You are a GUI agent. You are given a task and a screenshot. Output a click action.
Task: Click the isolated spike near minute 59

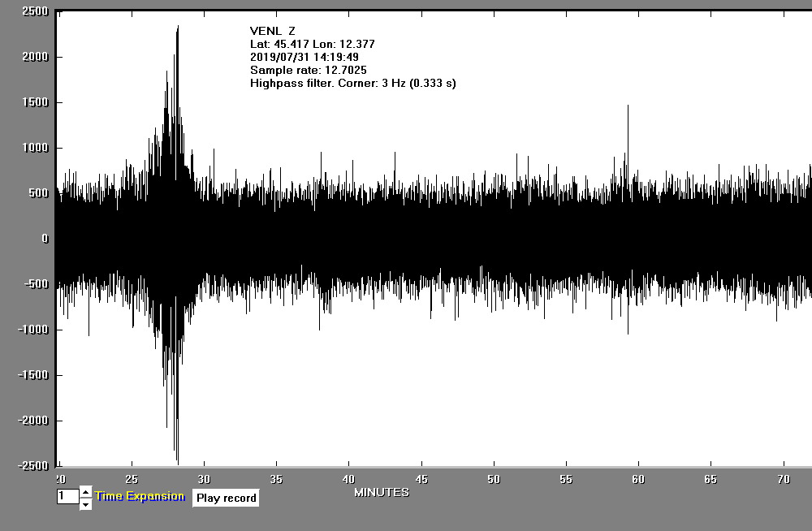pos(627,106)
